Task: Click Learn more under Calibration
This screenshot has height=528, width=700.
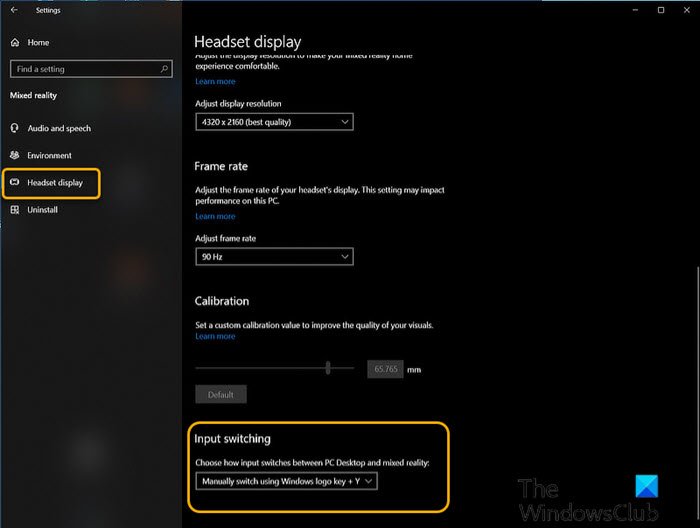Action: (x=215, y=336)
